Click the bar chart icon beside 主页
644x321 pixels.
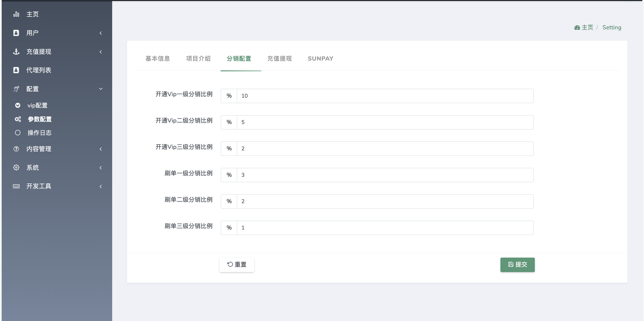(16, 14)
